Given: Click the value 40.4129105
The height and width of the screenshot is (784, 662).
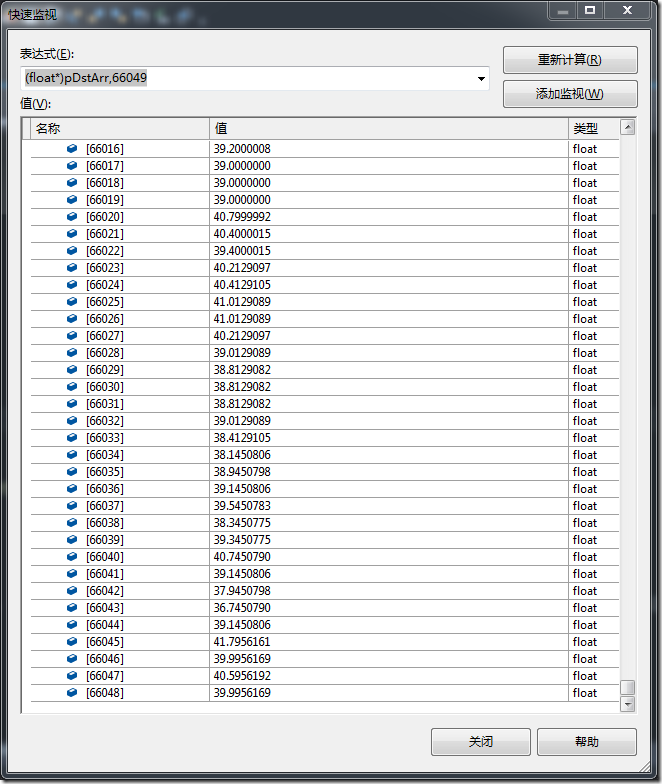Looking at the screenshot, I should pyautogui.click(x=242, y=284).
